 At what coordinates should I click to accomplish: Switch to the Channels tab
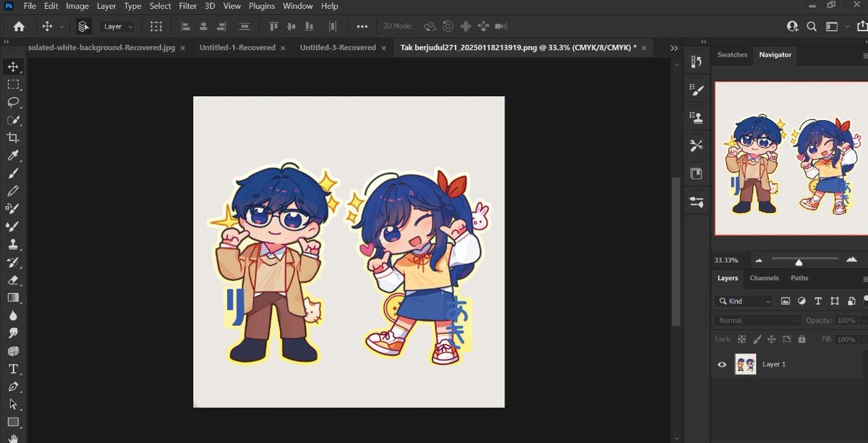(764, 278)
